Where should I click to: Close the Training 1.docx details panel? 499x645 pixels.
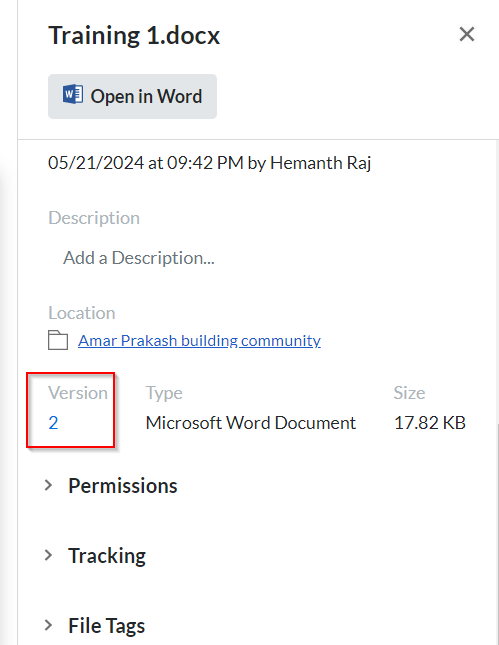coord(467,35)
